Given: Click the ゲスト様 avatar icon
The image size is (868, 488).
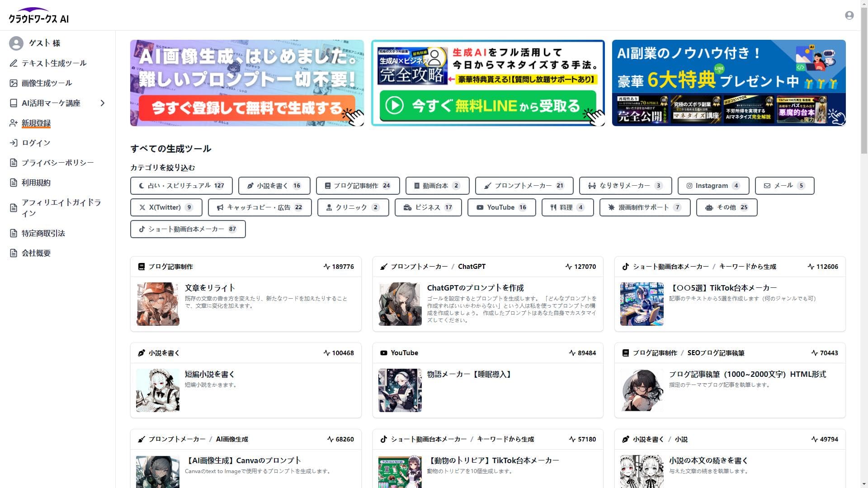Looking at the screenshot, I should (16, 43).
